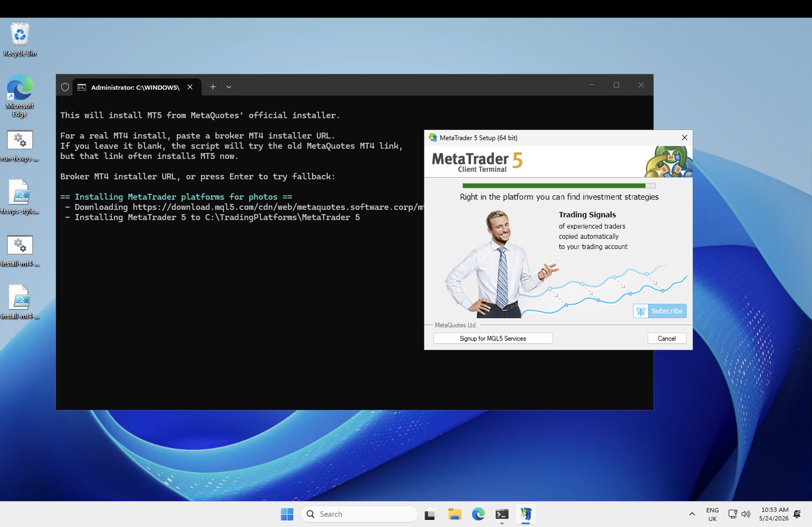Screen dimensions: 812x527
Task: Click the taskbar Search box
Action: click(359, 514)
